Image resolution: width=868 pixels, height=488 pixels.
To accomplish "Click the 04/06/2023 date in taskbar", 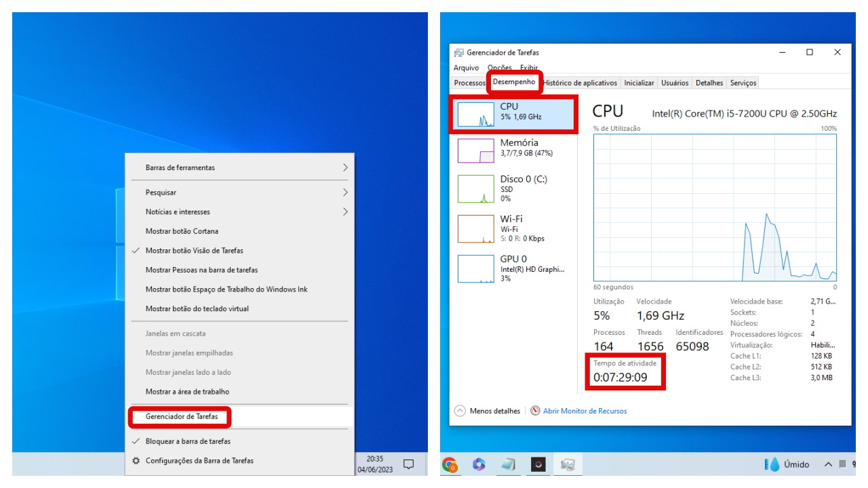I will coord(374,469).
